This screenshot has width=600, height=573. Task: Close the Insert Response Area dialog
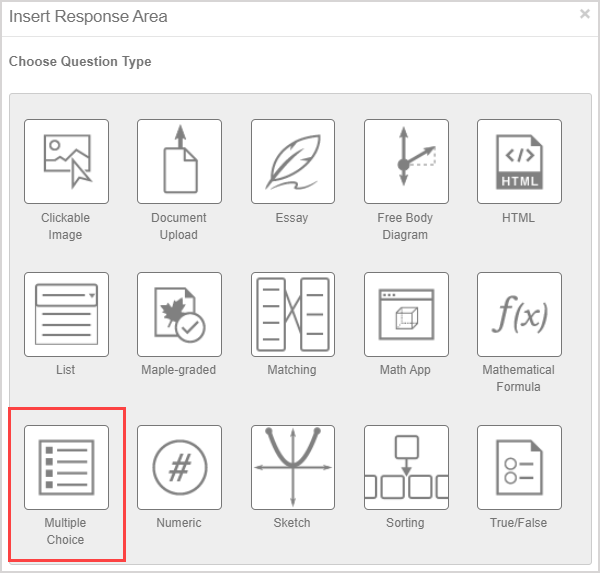(x=585, y=14)
